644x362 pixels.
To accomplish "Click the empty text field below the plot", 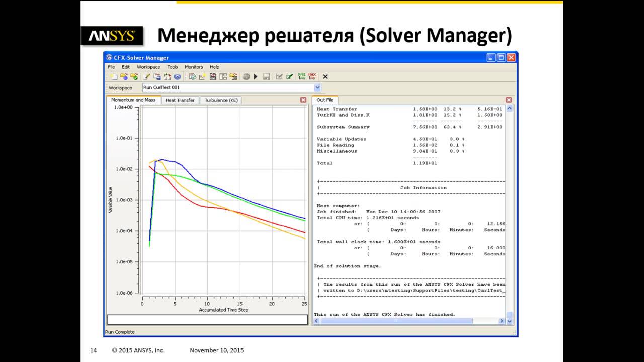I will [x=207, y=320].
